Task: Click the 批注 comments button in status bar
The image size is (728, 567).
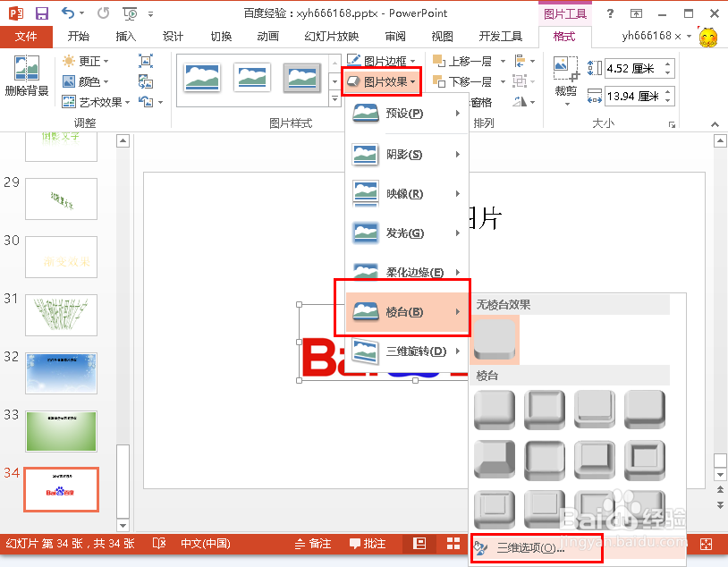Action: click(x=368, y=544)
